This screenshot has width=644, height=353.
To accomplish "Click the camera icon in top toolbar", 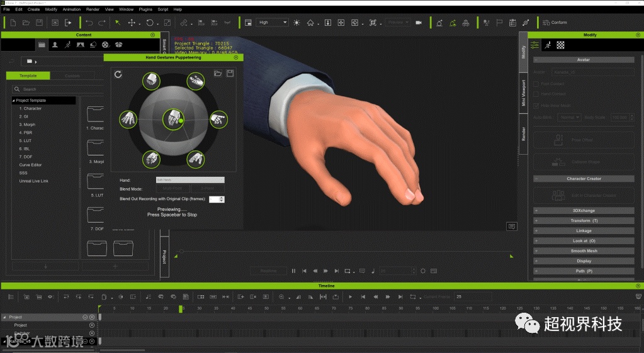I will 419,23.
